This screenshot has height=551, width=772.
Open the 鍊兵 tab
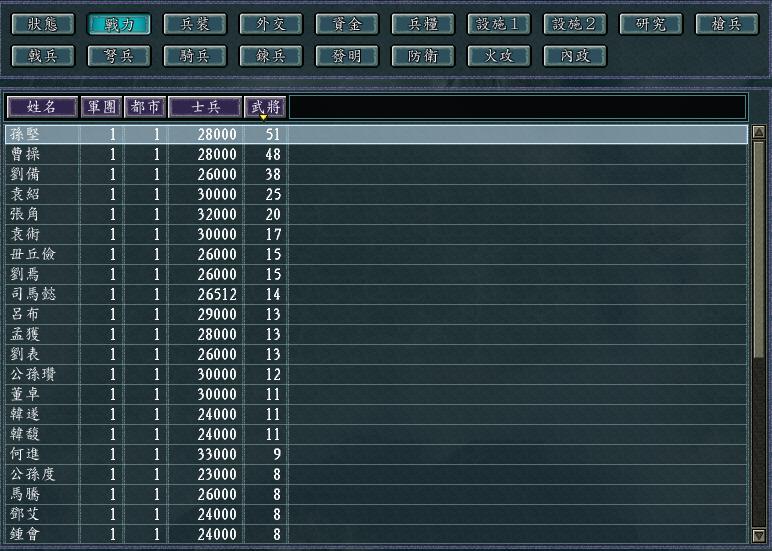point(271,56)
